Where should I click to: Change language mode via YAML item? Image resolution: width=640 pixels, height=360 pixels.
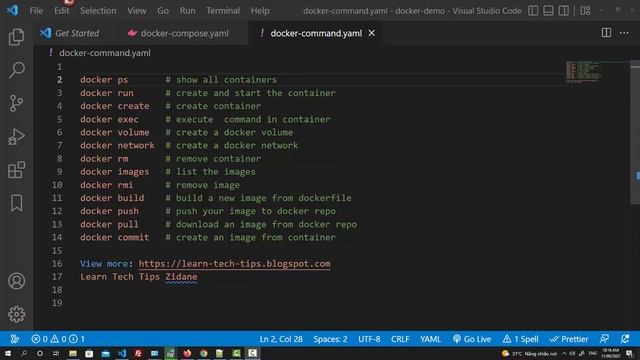coord(430,339)
